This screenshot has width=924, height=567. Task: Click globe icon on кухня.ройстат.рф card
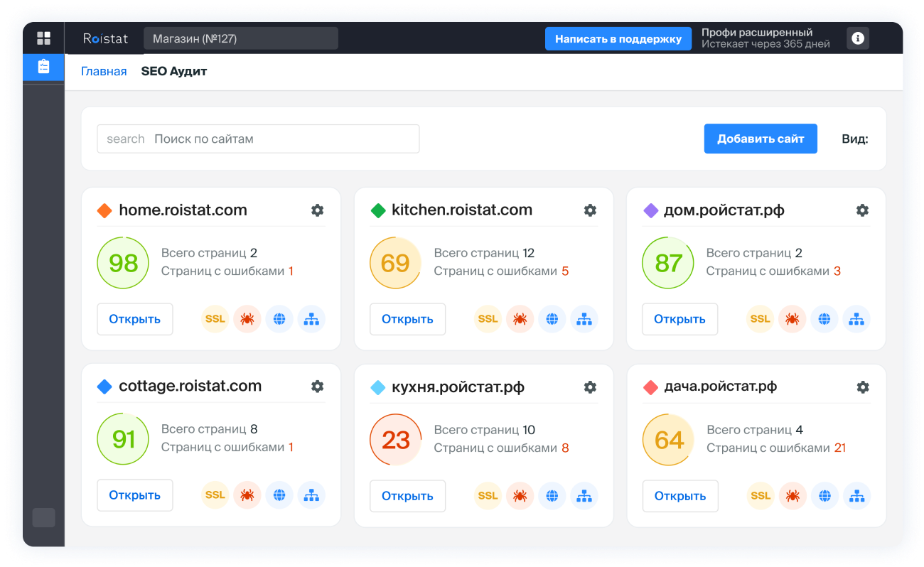[x=552, y=496]
